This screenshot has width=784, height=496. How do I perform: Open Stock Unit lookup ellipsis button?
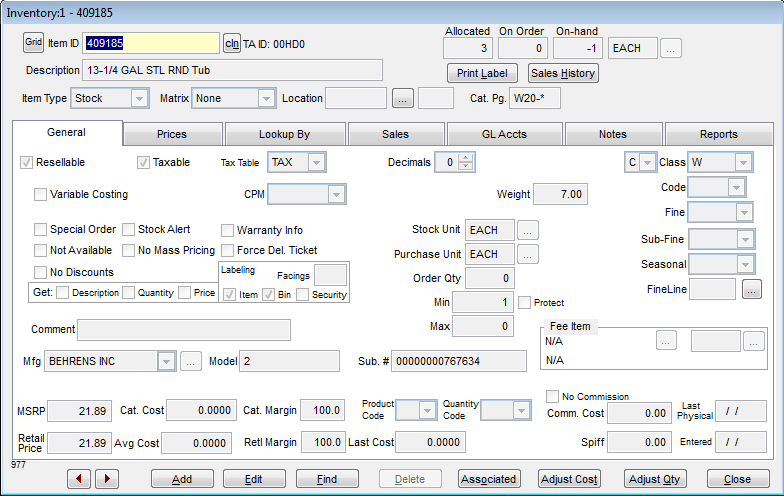(x=528, y=230)
